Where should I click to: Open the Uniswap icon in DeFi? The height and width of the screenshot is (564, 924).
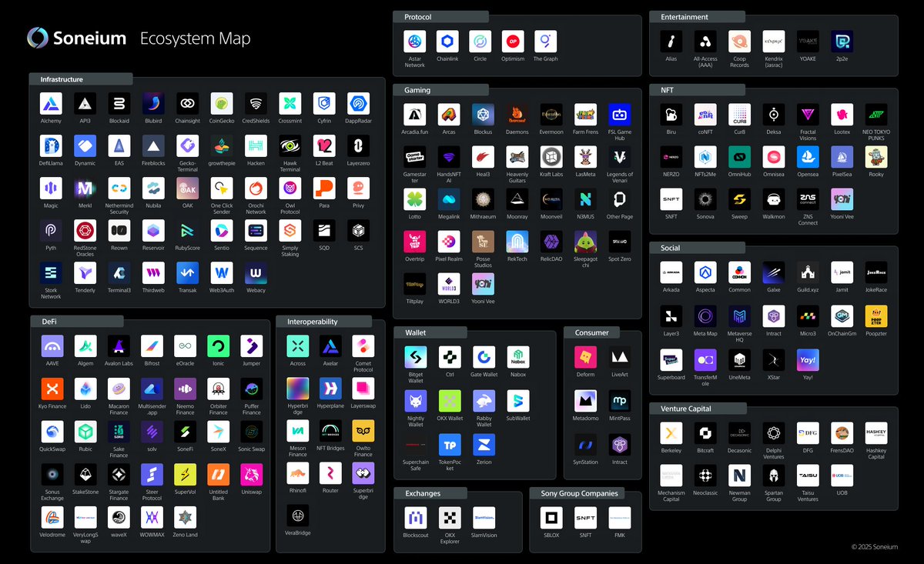tap(252, 475)
